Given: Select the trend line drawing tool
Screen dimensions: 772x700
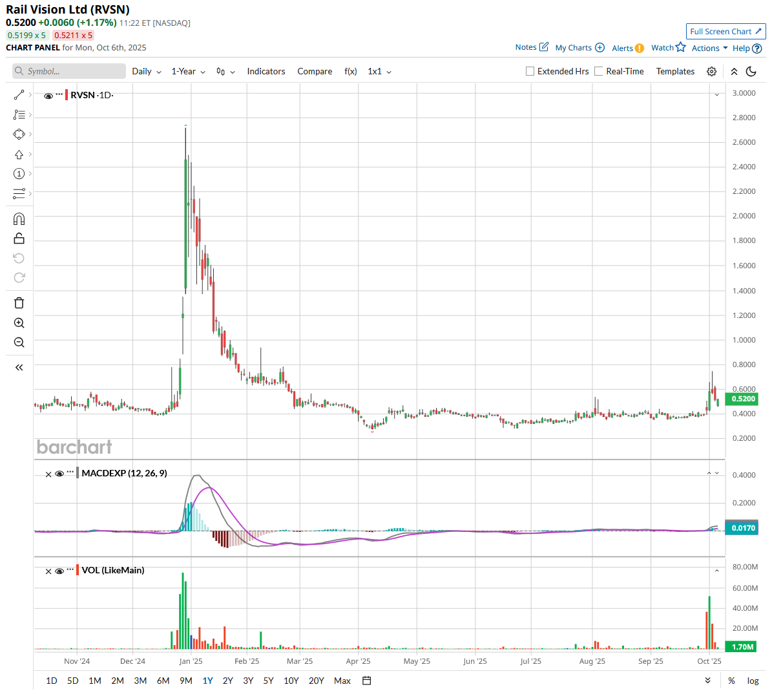Looking at the screenshot, I should [x=19, y=94].
